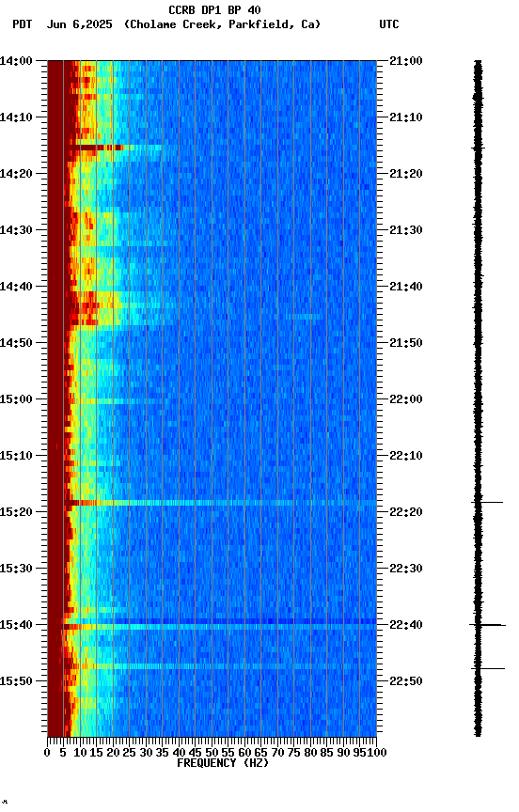Screen dimensions: 519x812
Task: Click the 22:10 UTC time label
Action: click(x=406, y=456)
